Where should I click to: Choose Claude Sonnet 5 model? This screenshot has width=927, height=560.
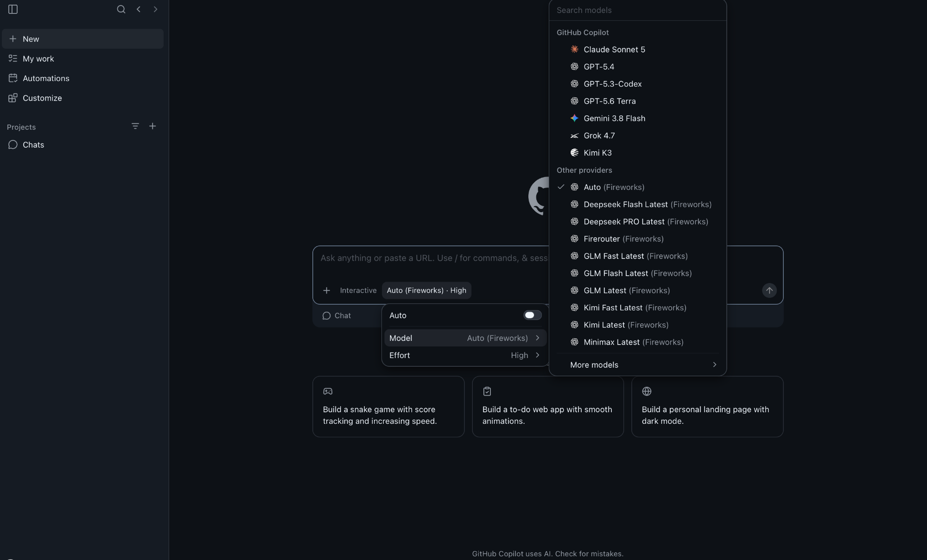[638, 49]
